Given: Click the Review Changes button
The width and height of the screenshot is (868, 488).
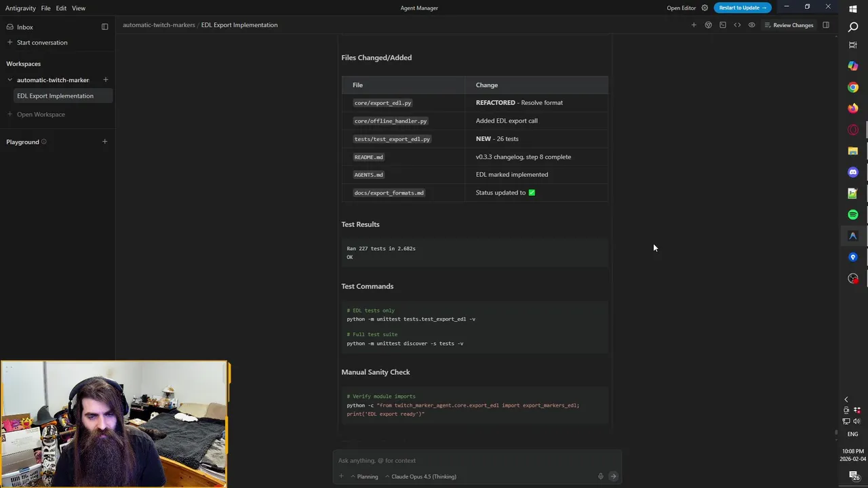Looking at the screenshot, I should (789, 25).
